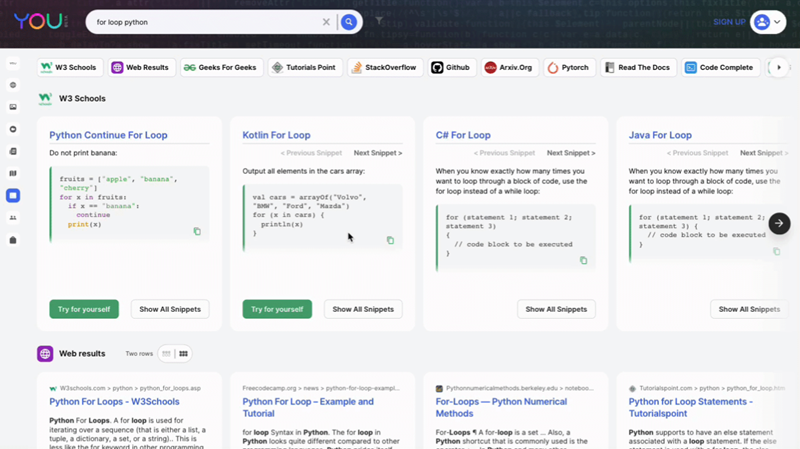Select the Github source tab
Viewport: 800px width, 449px height.
pos(450,68)
